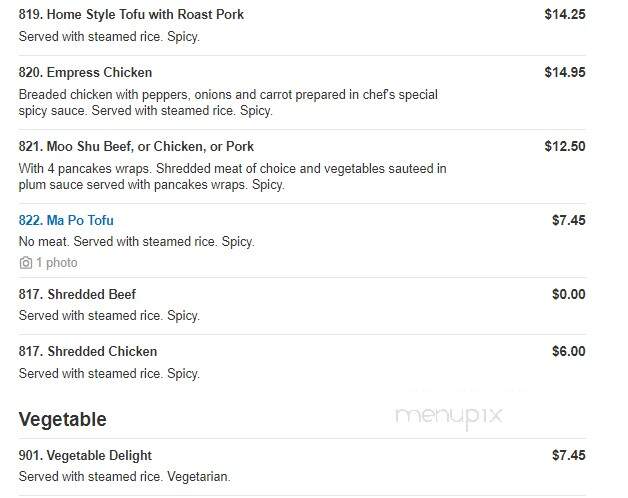
Task: Open the 822. Ma Po Tofu link
Action: point(66,220)
